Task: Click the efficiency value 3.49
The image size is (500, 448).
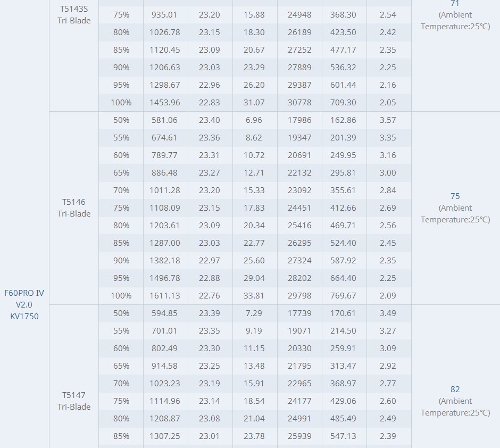Action: pos(388,313)
